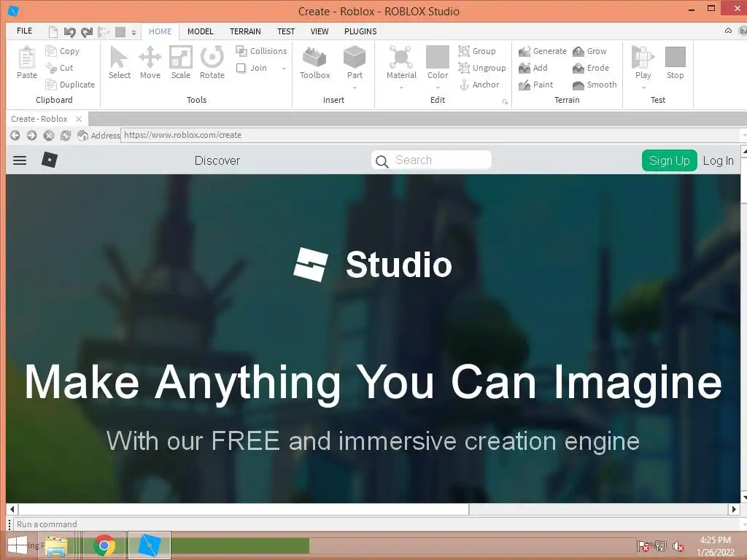
Task: Open the quick access toolbar customize arrow
Action: (134, 33)
